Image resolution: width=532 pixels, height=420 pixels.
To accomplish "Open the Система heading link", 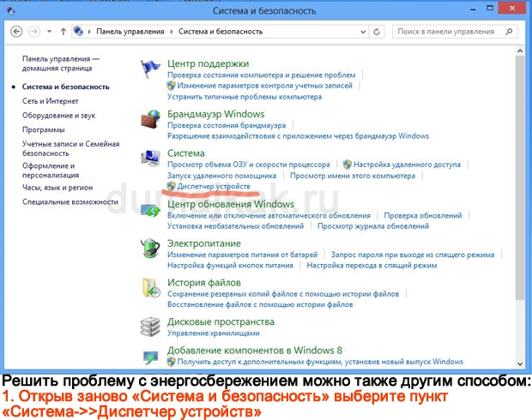I will [x=186, y=153].
